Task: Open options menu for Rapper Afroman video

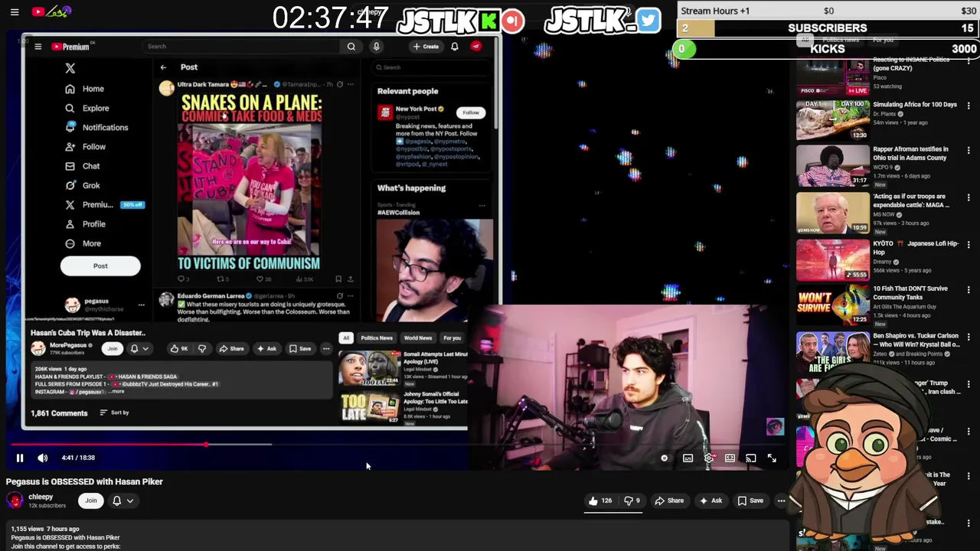Action: [x=969, y=150]
